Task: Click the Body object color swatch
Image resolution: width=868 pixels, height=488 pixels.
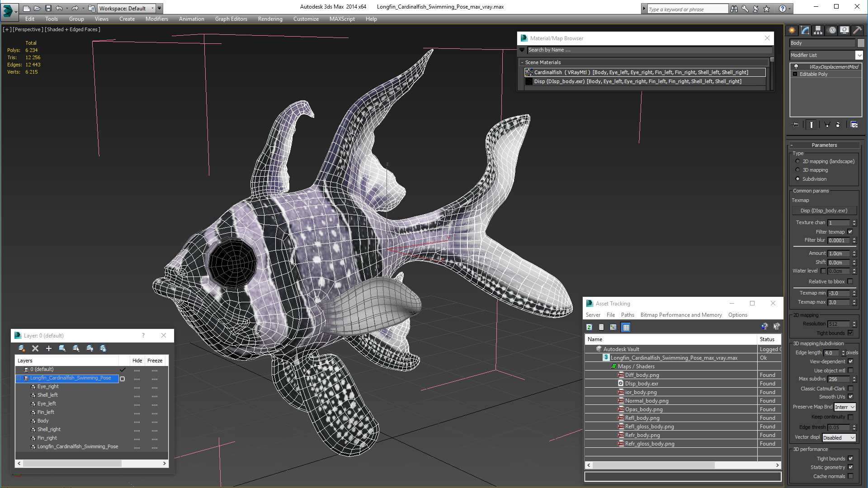Action: click(861, 43)
